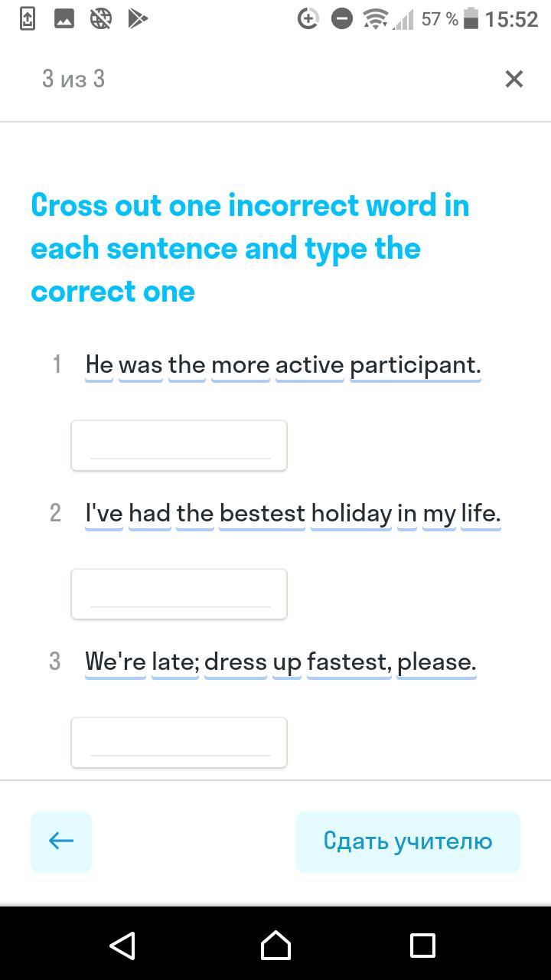Submit answers with Сдать учителю button
This screenshot has height=980, width=551.
(408, 841)
